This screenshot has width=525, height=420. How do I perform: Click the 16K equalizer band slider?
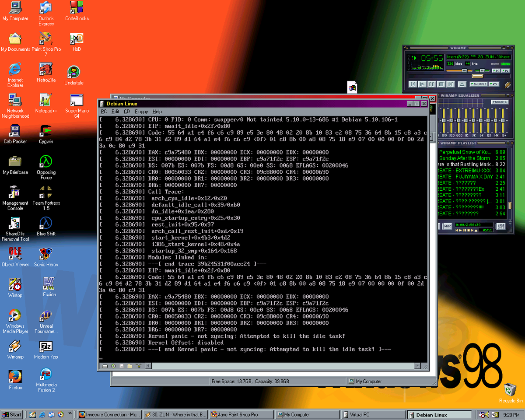coord(503,120)
